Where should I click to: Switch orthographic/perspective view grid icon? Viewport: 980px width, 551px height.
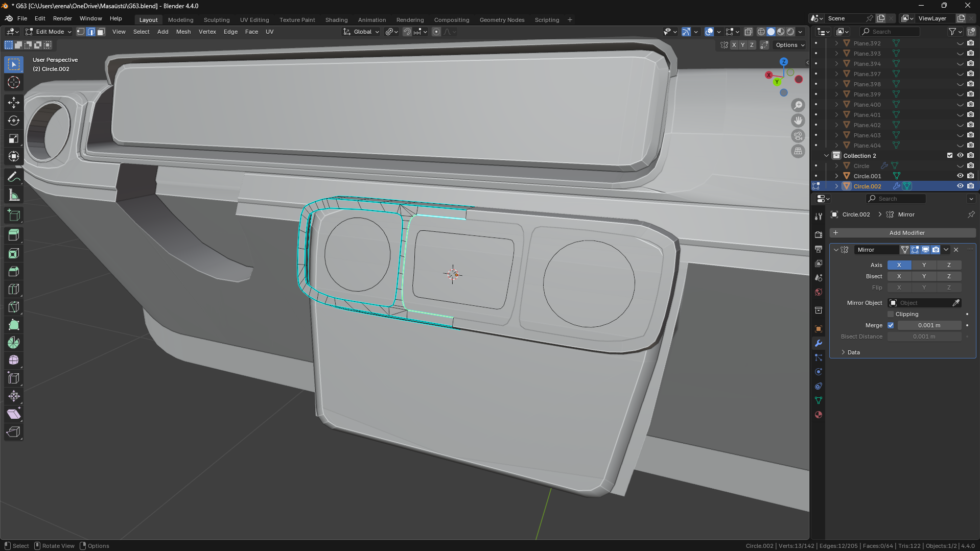[798, 151]
